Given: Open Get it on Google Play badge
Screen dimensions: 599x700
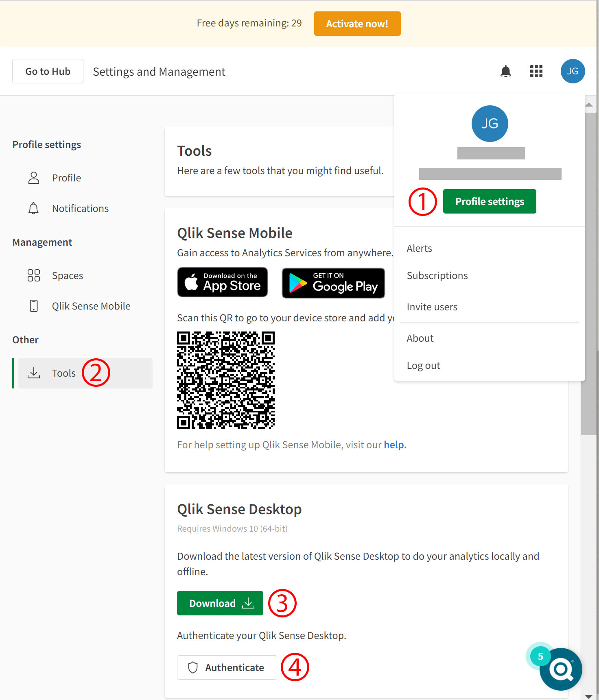Looking at the screenshot, I should click(x=333, y=283).
